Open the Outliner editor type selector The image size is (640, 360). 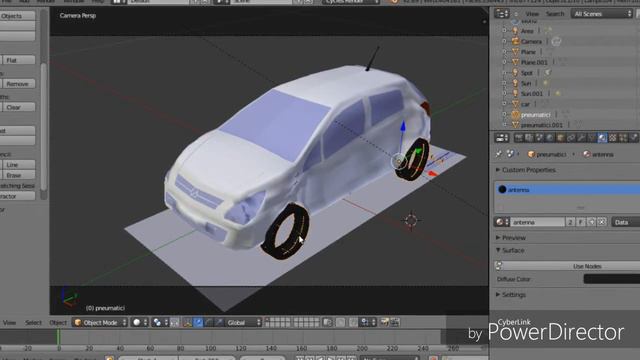pyautogui.click(x=502, y=13)
